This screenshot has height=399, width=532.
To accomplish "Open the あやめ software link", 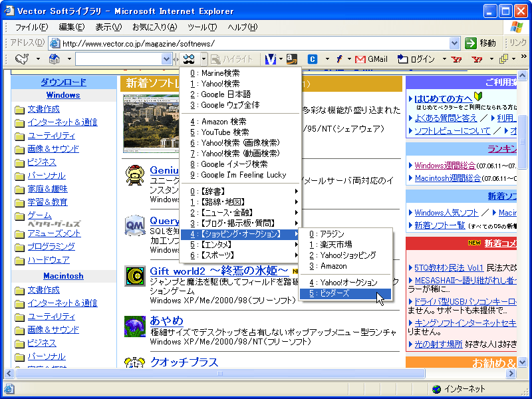I will 166,321.
